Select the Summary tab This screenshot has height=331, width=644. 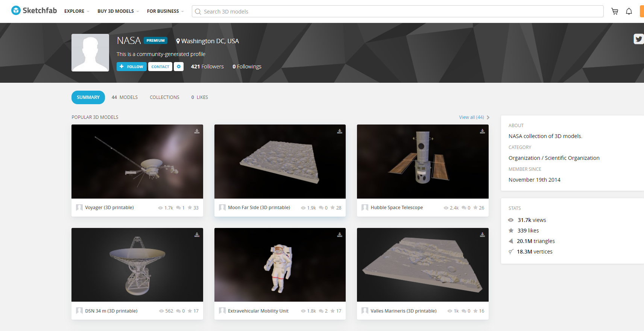88,97
